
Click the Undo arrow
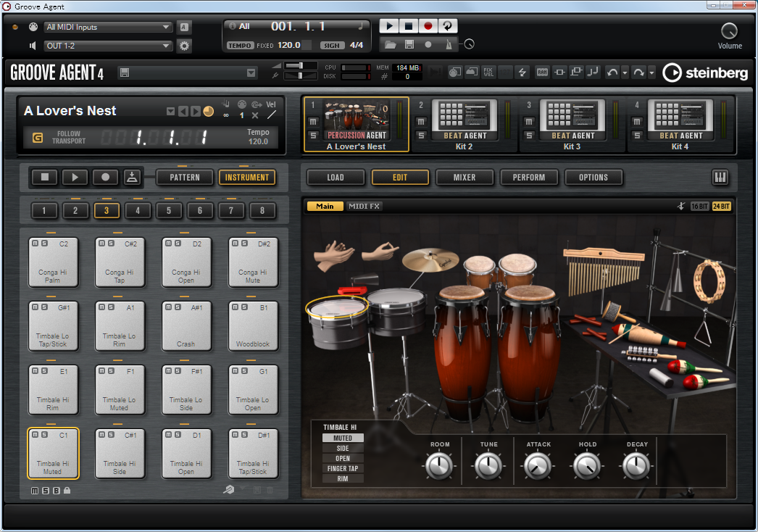coord(612,72)
